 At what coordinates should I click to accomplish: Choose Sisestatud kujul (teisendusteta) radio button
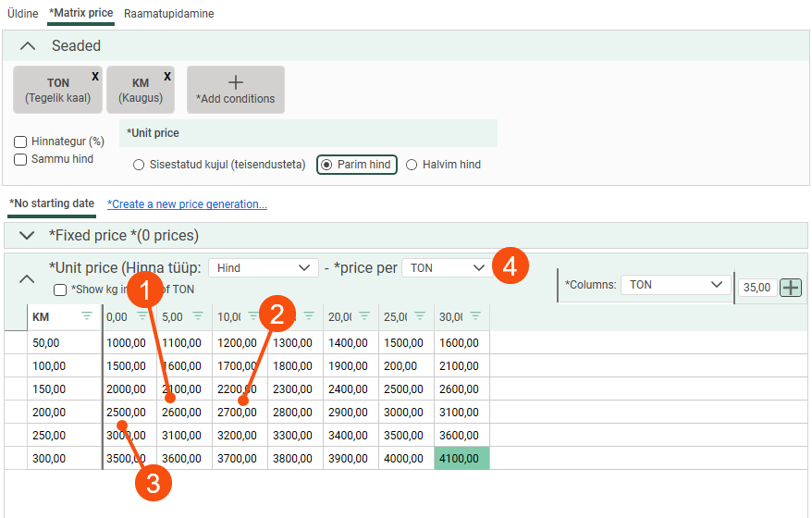140,165
